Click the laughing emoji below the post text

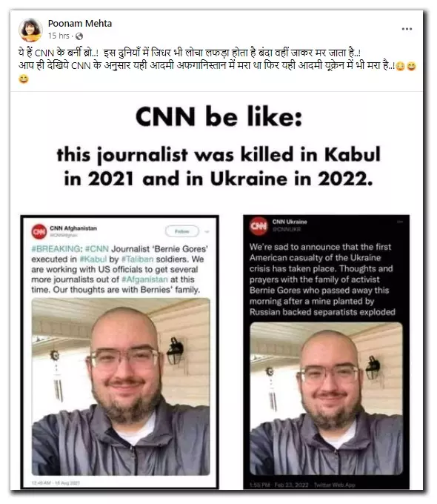[x=24, y=79]
